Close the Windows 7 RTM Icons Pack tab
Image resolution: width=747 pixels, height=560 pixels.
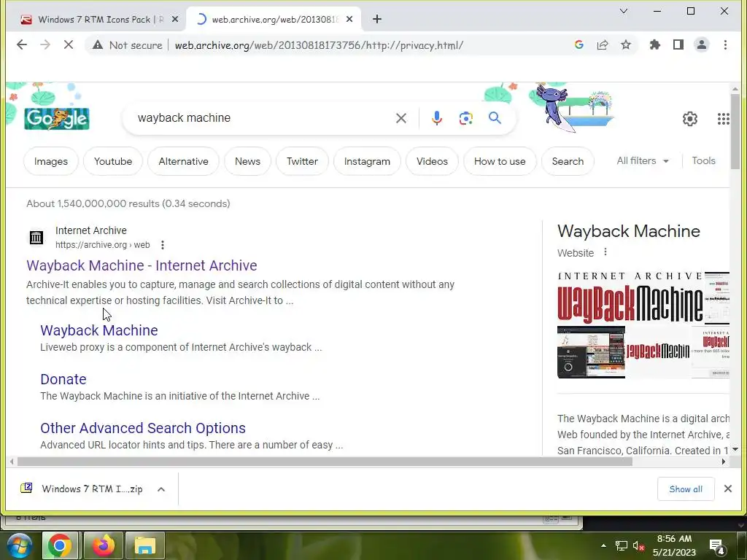175,19
